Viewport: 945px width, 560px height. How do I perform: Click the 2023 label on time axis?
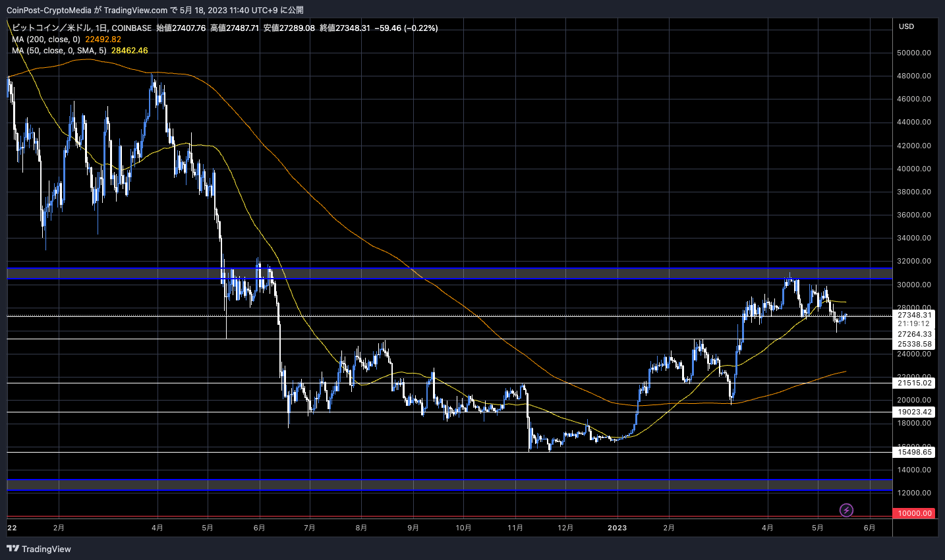tap(617, 528)
